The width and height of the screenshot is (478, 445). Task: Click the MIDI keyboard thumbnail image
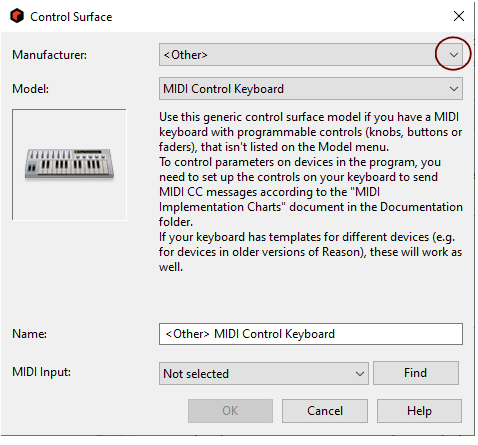click(x=69, y=164)
